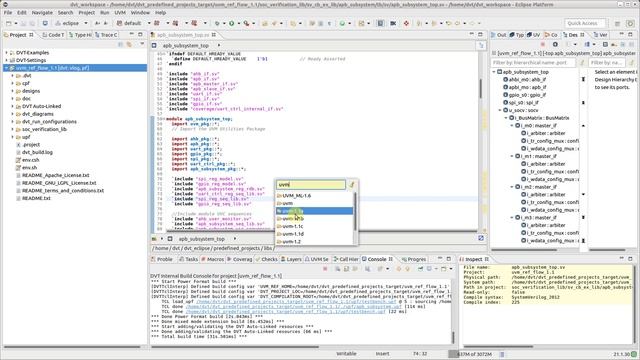Open the UVM menu
Screen dimensions: 640x360
point(120,13)
